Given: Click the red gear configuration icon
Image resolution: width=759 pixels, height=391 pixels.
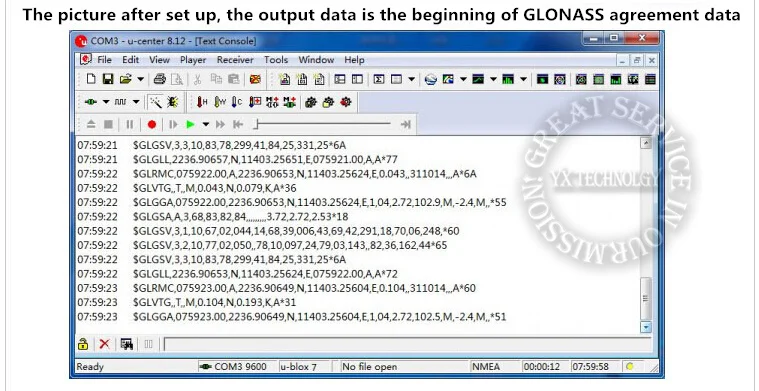Looking at the screenshot, I should tap(346, 102).
